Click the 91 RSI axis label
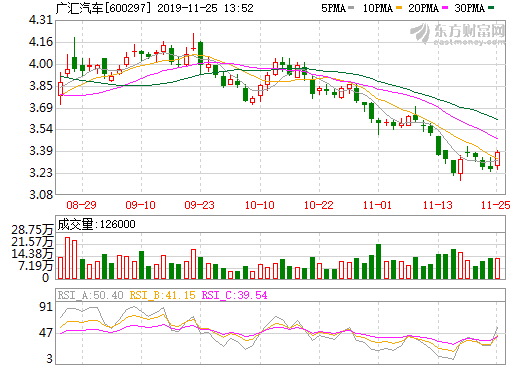The height and width of the screenshot is (365, 520). (x=46, y=307)
